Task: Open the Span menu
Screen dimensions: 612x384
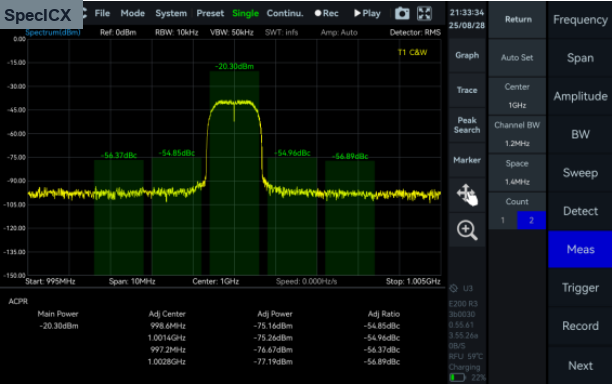Action: coord(580,58)
